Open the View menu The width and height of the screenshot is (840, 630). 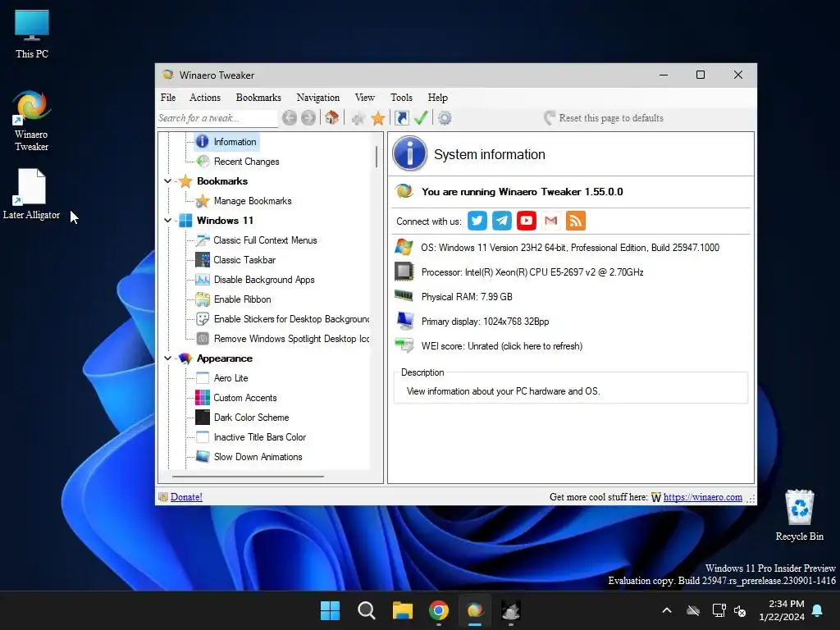point(365,98)
